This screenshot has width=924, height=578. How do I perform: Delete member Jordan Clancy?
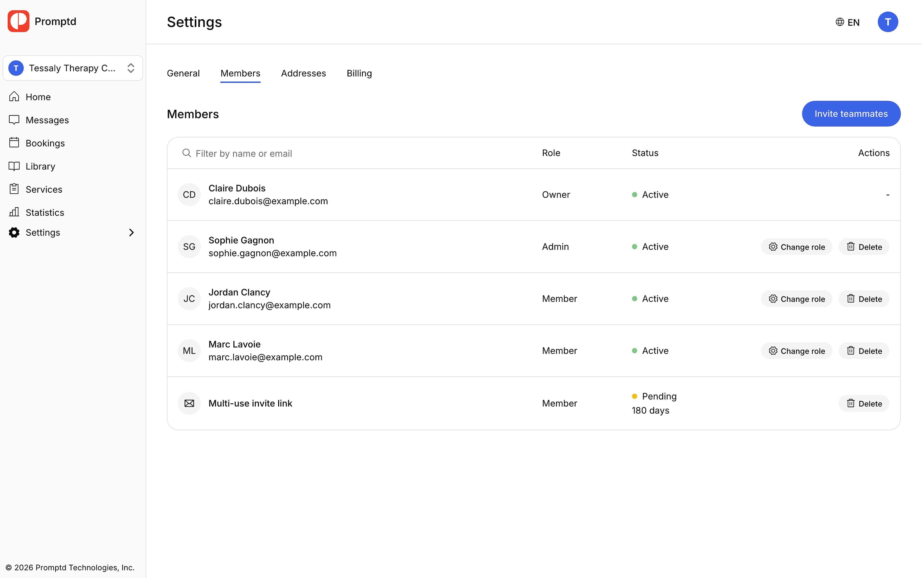pos(864,299)
